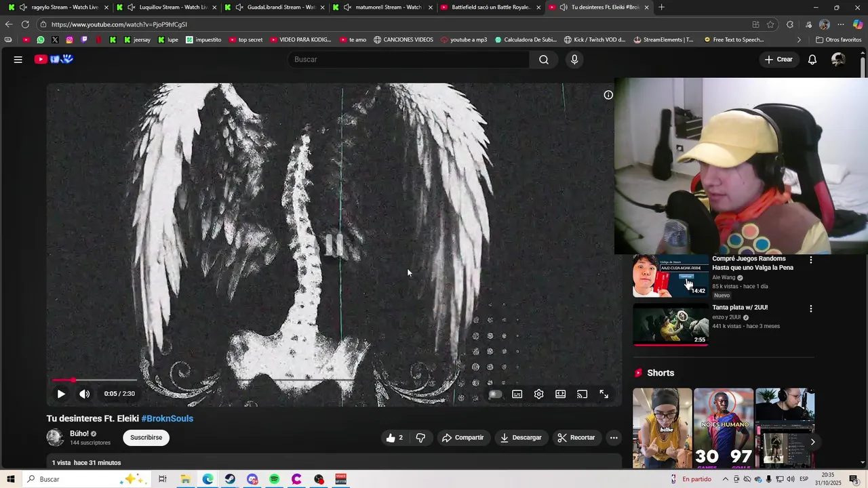Switch to GuadaLibrandi Stream tab
Viewport: 868px width, 488px height.
click(275, 7)
